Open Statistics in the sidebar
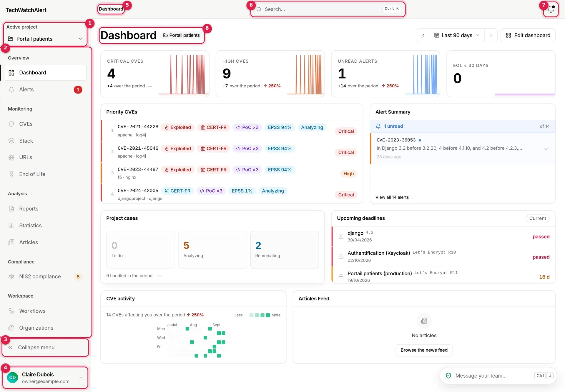This screenshot has width=565, height=392. coord(45,225)
